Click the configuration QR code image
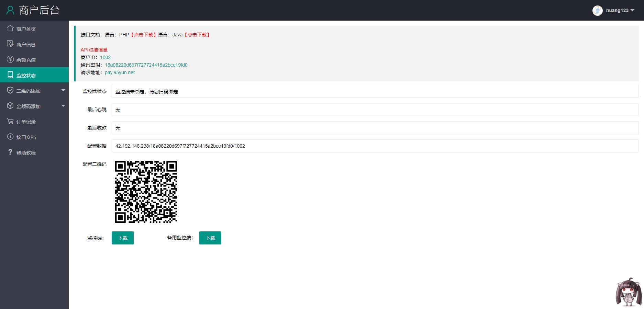 [146, 192]
